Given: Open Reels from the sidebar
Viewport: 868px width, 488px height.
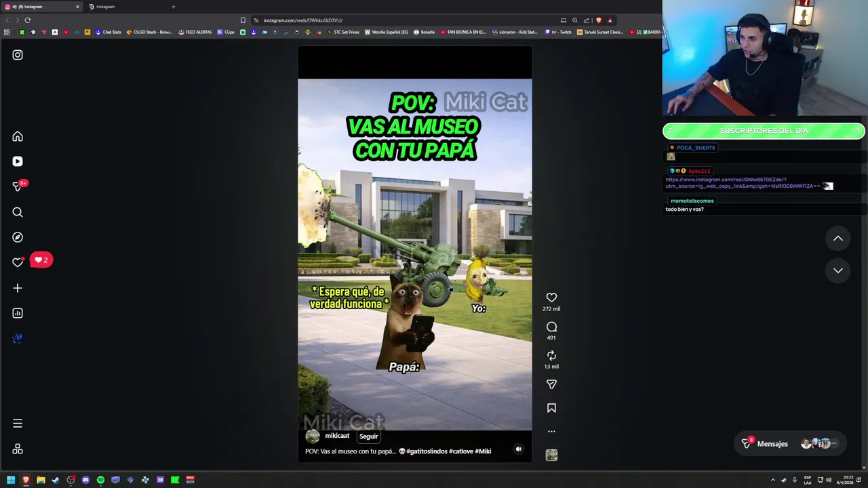Looking at the screenshot, I should point(18,161).
